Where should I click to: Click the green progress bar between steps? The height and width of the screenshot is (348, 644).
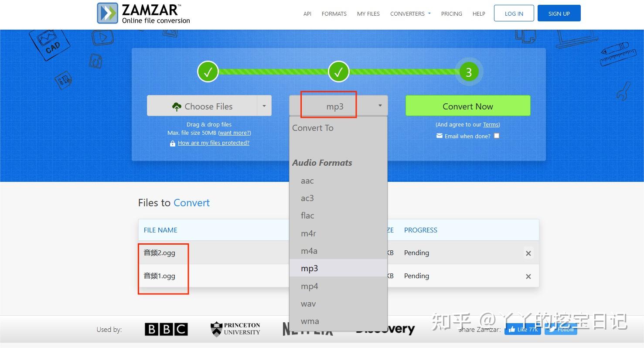tap(273, 71)
